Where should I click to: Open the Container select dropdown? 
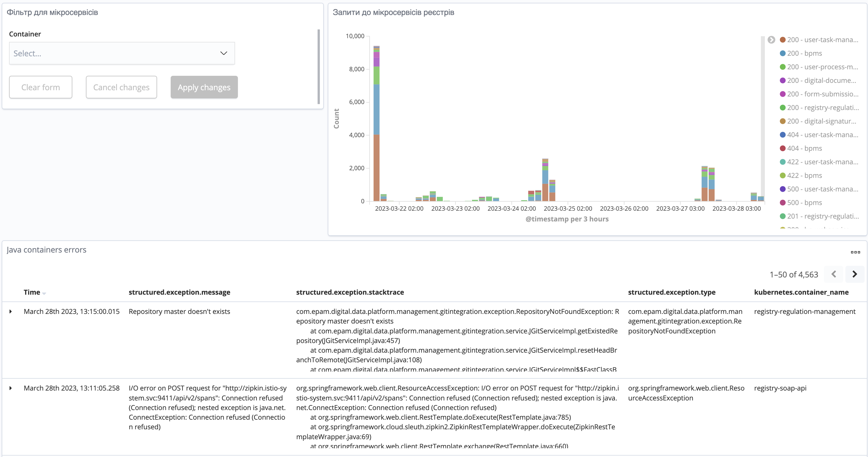tap(122, 53)
